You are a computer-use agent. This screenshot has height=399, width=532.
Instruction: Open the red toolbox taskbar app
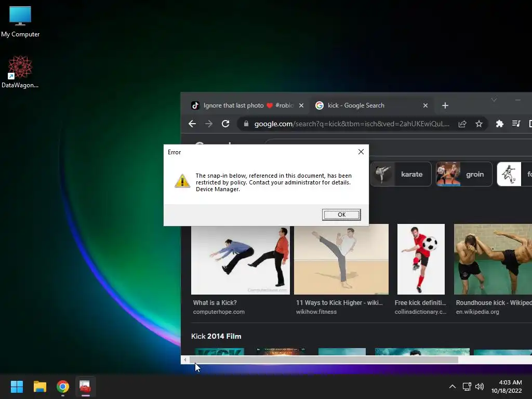pos(85,387)
